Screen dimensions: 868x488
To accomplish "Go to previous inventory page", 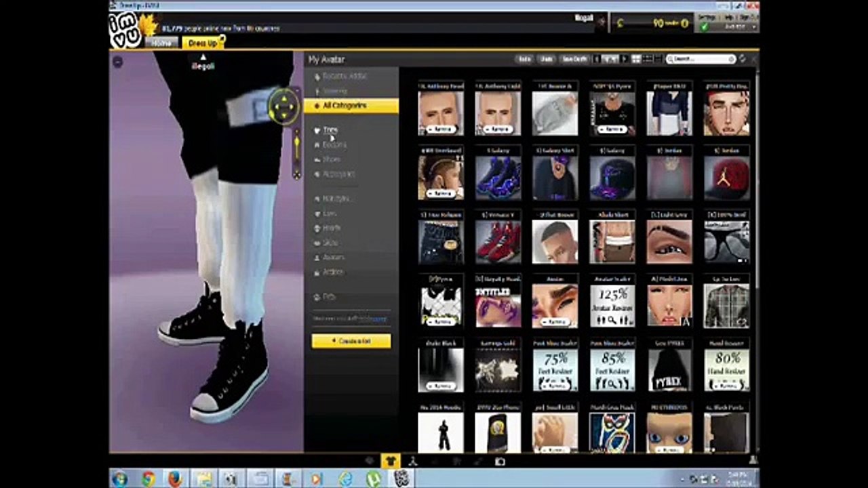I will coord(596,59).
